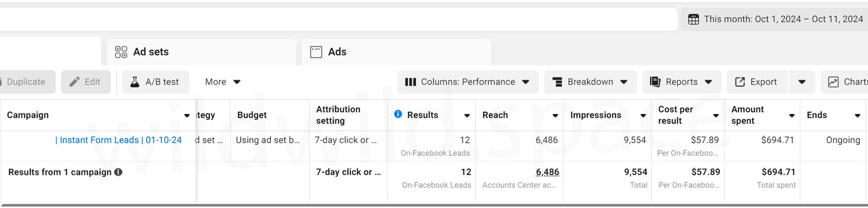
Task: Open the Campaign column header arrow
Action: pos(187,116)
